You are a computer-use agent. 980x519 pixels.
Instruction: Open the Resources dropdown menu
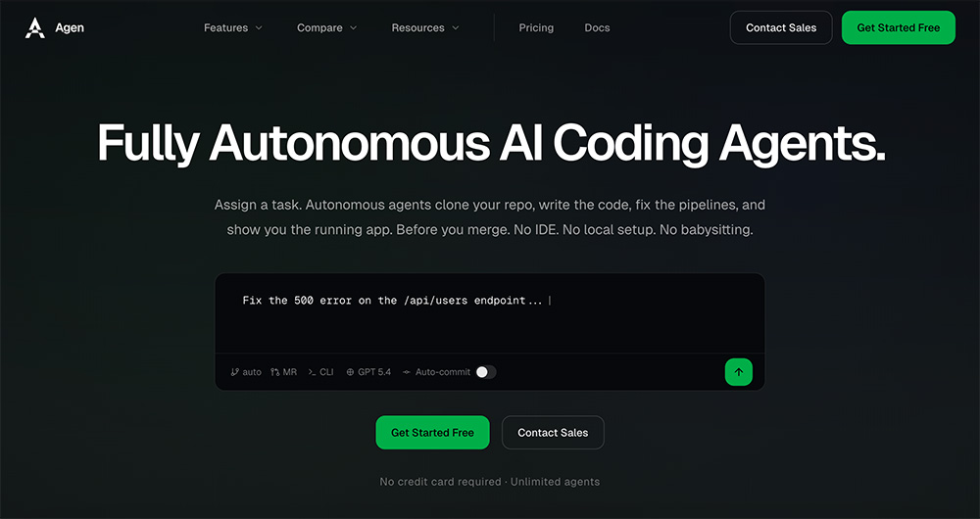[x=425, y=27]
